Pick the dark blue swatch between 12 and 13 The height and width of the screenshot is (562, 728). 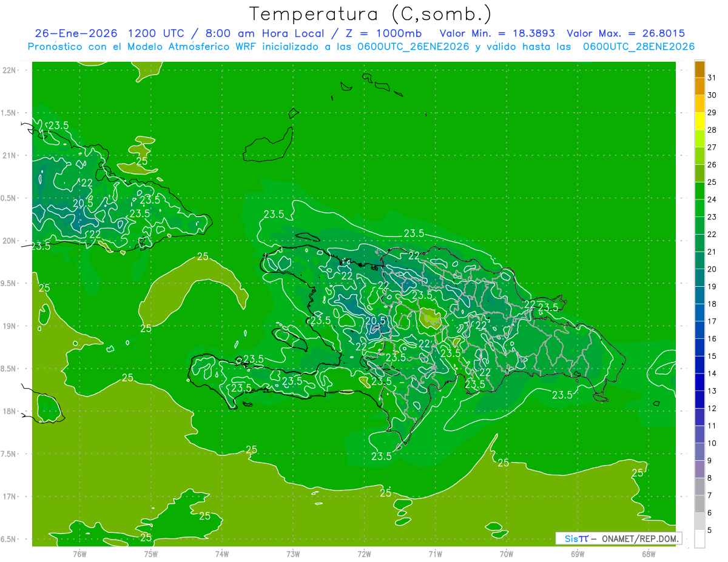(699, 400)
